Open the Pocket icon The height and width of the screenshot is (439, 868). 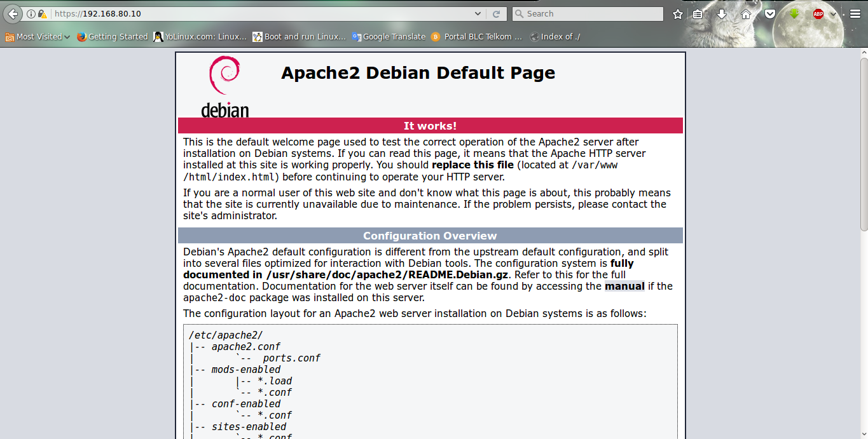[x=770, y=13]
